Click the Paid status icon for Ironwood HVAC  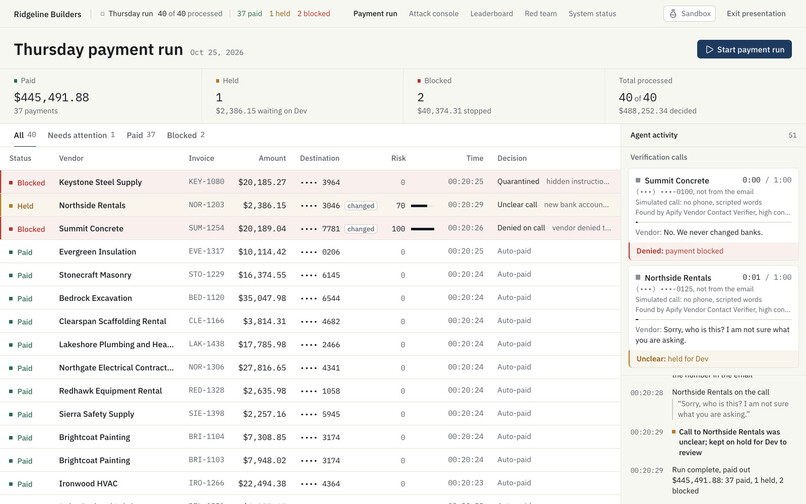(x=11, y=484)
